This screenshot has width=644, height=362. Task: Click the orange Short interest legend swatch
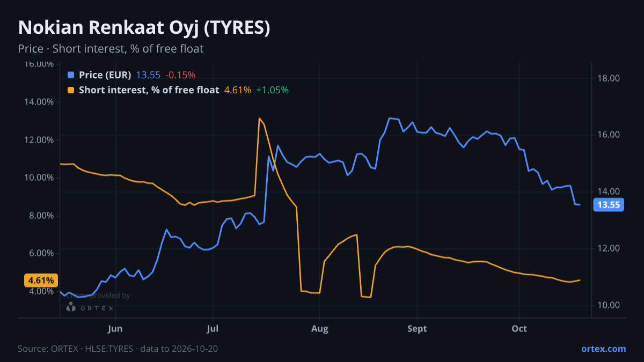[x=71, y=90]
